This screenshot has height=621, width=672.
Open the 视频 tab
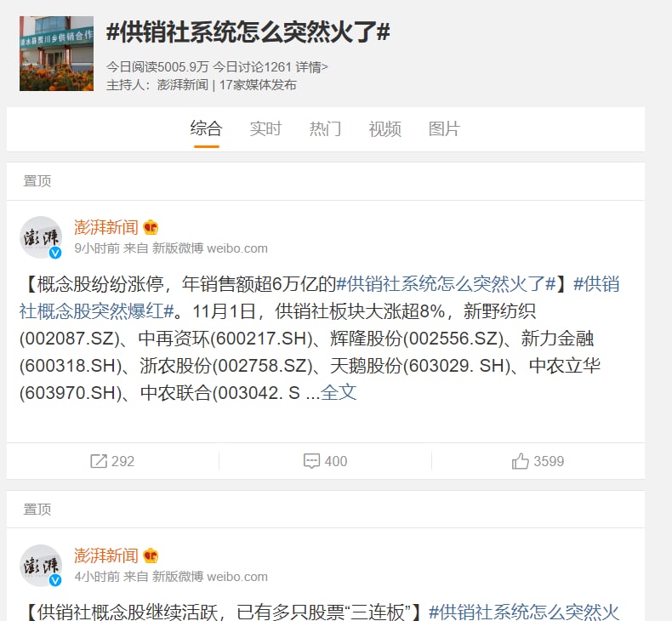pyautogui.click(x=384, y=128)
